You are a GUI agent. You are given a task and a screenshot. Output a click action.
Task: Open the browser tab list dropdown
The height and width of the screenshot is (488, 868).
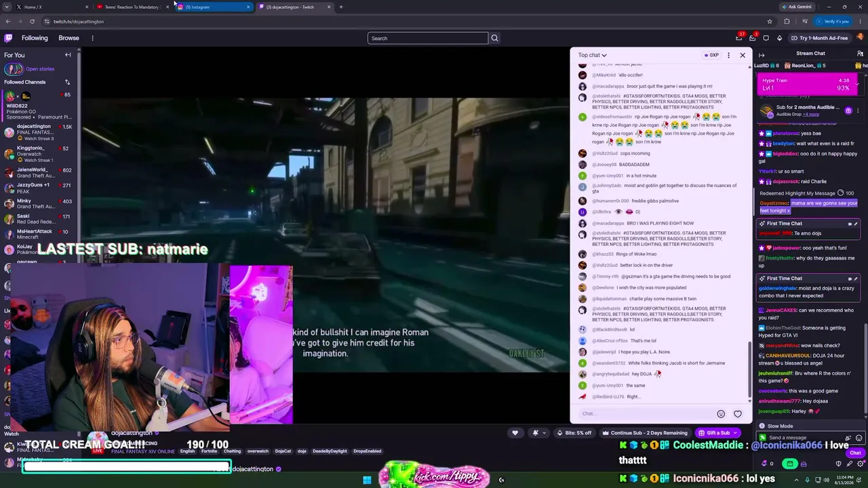7,7
